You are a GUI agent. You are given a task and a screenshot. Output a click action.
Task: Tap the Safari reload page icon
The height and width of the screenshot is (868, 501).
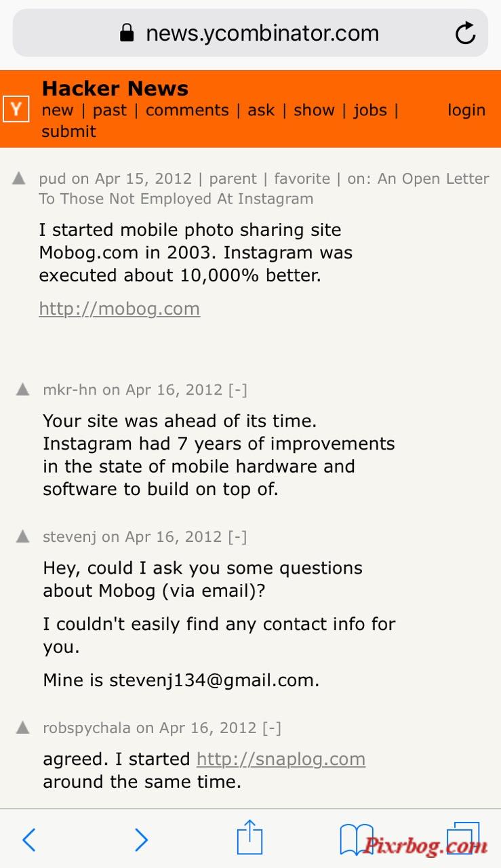pos(465,33)
